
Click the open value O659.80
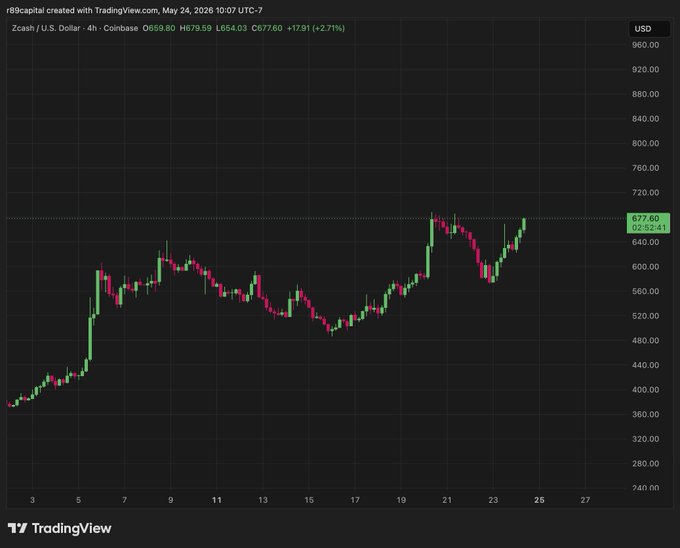tap(159, 28)
